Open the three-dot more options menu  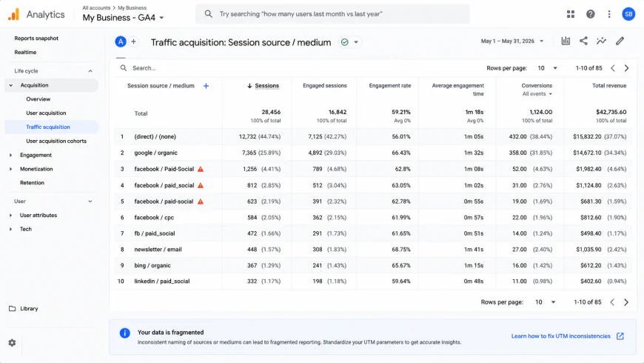[609, 14]
